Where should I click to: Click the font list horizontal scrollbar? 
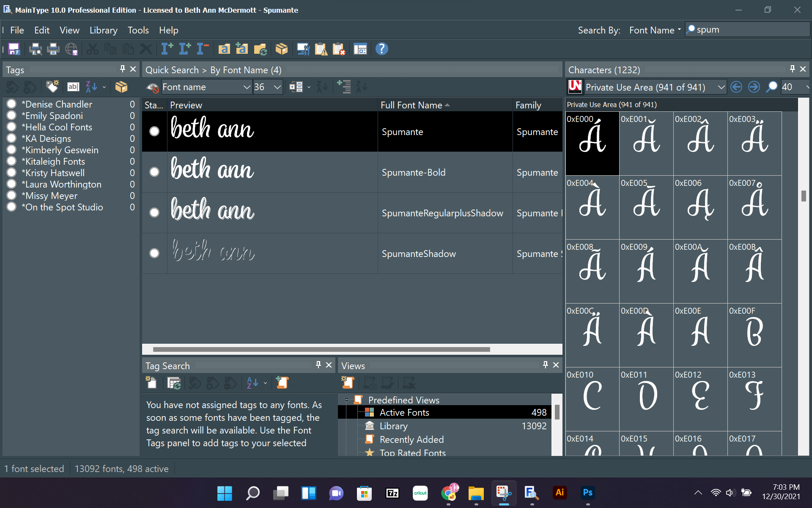point(321,349)
